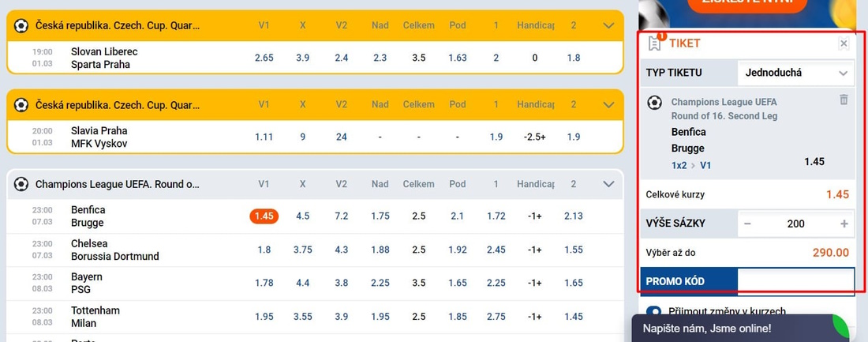Click soccer ball icon in bet slip
Viewport: 868px width, 342px height.
pyautogui.click(x=655, y=103)
